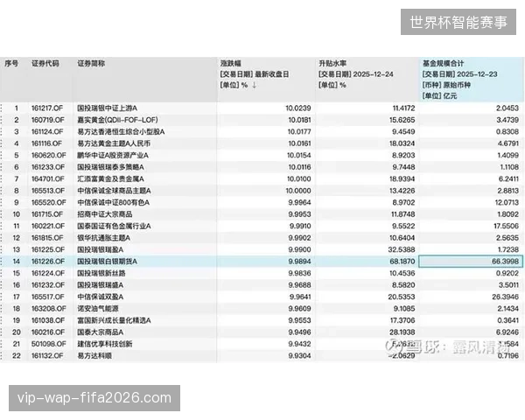525x420 pixels.
Task: Click the fund size value 12.0713
Action: (x=507, y=203)
